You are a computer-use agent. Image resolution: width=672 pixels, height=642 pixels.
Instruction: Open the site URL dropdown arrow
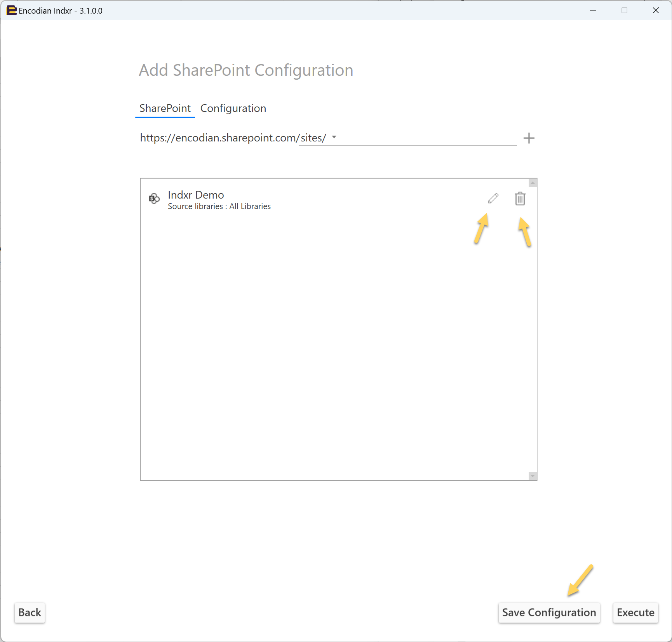coord(334,137)
